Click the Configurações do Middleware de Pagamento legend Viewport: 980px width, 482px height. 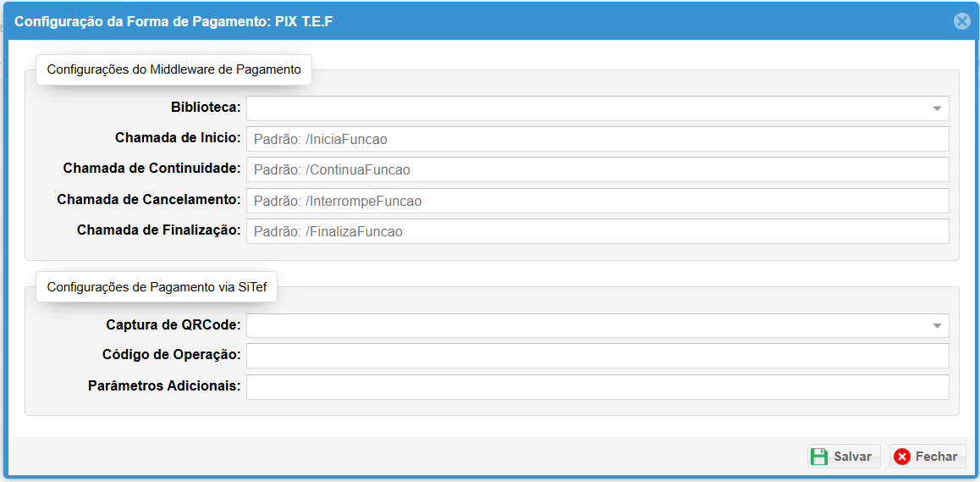(173, 70)
